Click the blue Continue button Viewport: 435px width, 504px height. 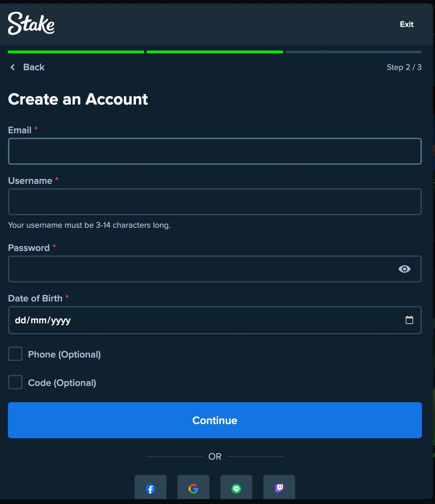pos(215,420)
